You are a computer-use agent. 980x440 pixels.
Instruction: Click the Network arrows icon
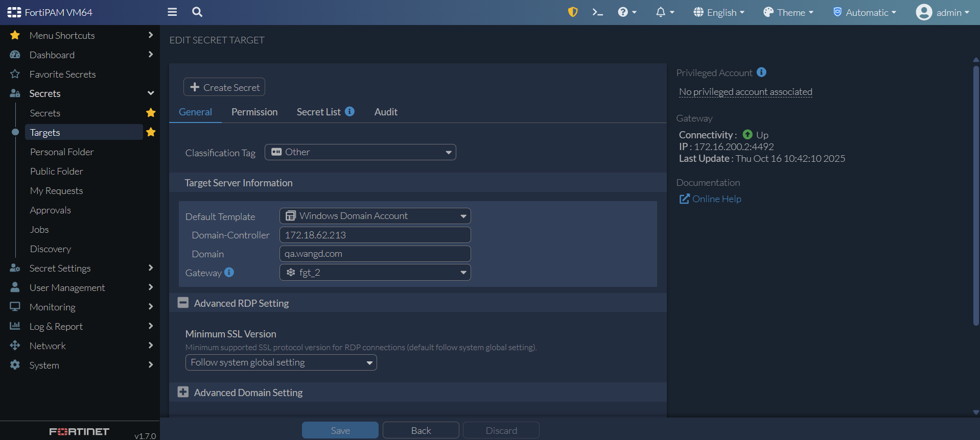15,346
